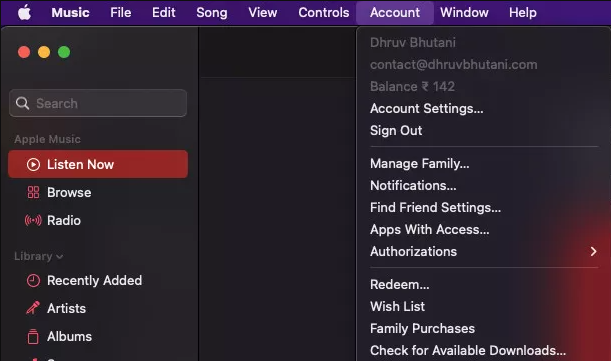The height and width of the screenshot is (361, 611).
Task: Open the Edit menu
Action: [163, 12]
